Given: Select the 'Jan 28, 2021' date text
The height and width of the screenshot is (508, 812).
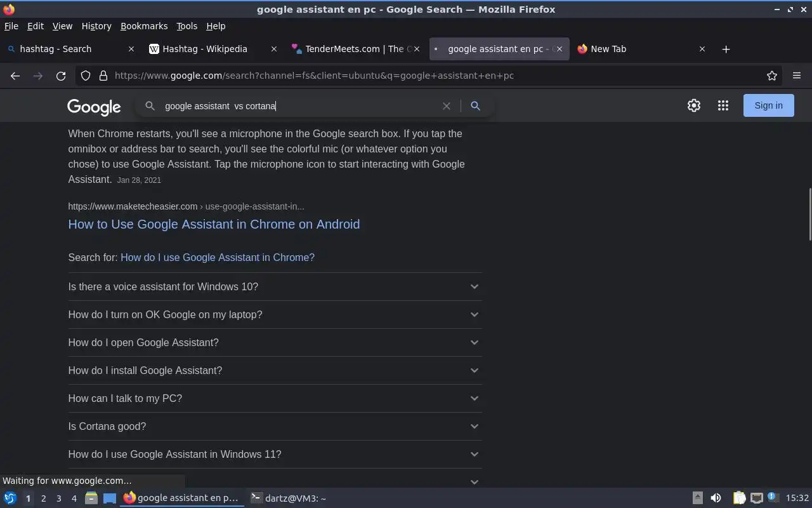Looking at the screenshot, I should tap(139, 180).
